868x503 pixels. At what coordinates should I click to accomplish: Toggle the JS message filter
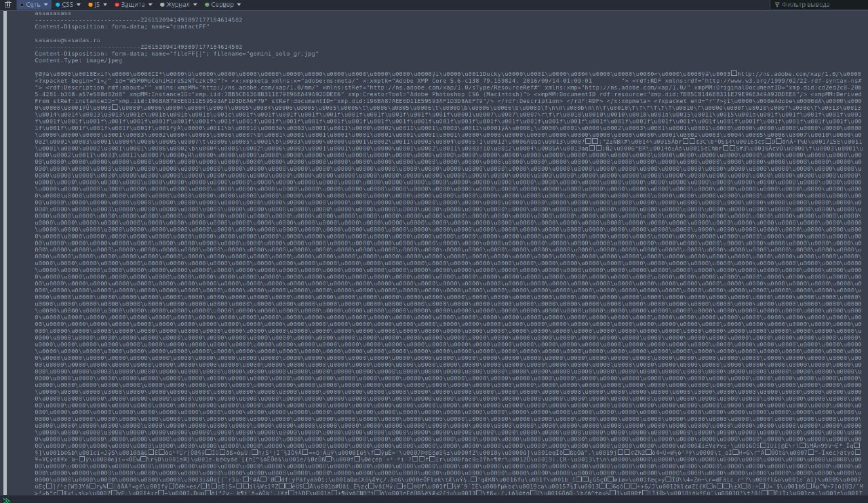point(94,5)
